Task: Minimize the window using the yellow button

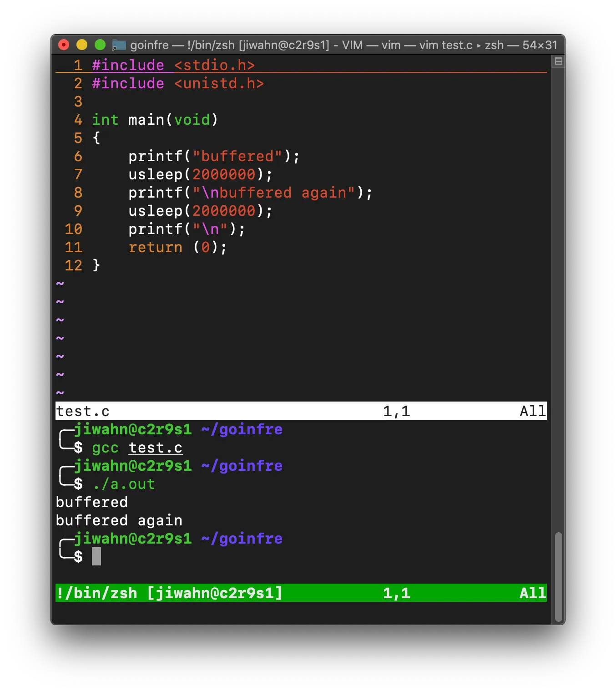Action: pos(82,45)
